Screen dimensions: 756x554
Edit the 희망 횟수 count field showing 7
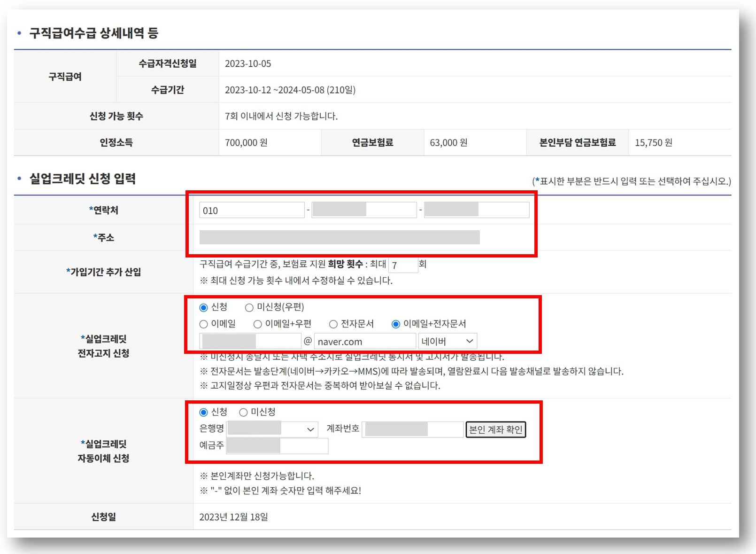tap(402, 265)
